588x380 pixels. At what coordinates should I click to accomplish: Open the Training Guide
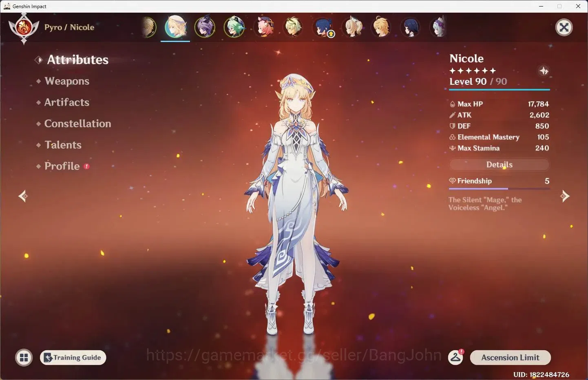(73, 358)
